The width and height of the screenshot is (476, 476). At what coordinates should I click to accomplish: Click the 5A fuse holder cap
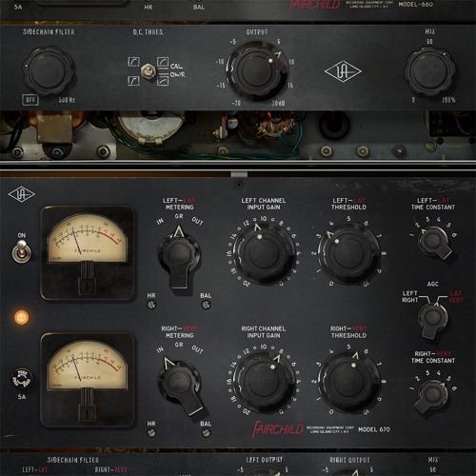(22, 379)
